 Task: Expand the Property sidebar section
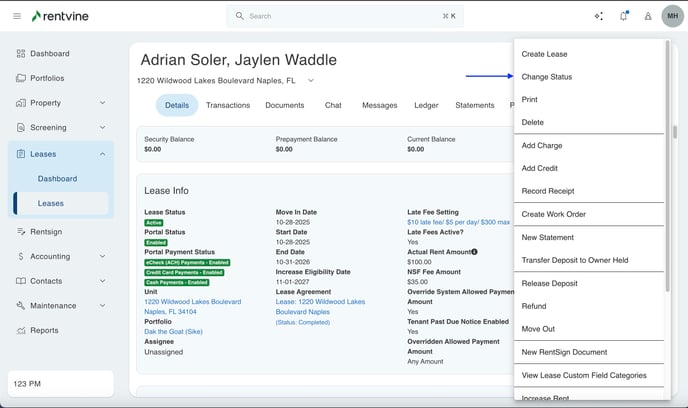coord(102,103)
